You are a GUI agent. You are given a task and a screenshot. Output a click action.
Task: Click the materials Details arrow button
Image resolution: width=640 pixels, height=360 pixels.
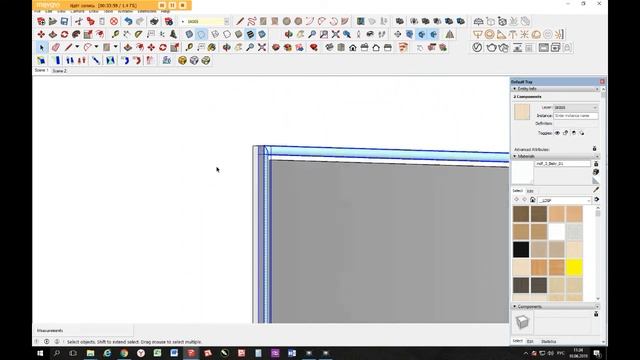pos(597,200)
